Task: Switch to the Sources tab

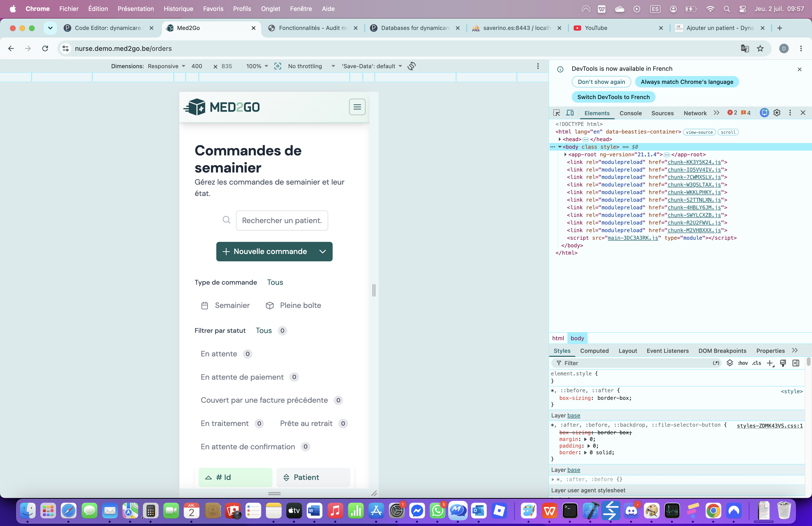Action: click(x=662, y=113)
